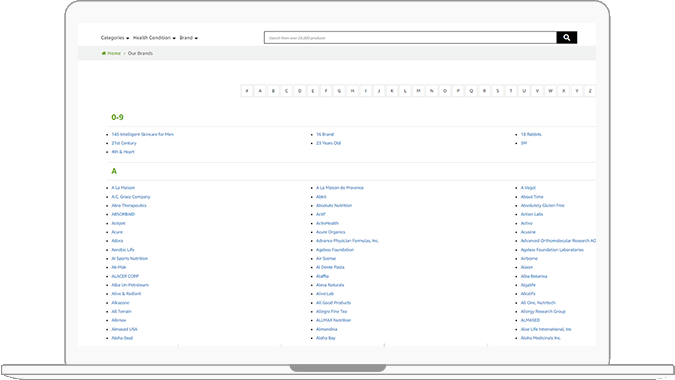Open the AI Sports Nutrition brand

point(130,259)
